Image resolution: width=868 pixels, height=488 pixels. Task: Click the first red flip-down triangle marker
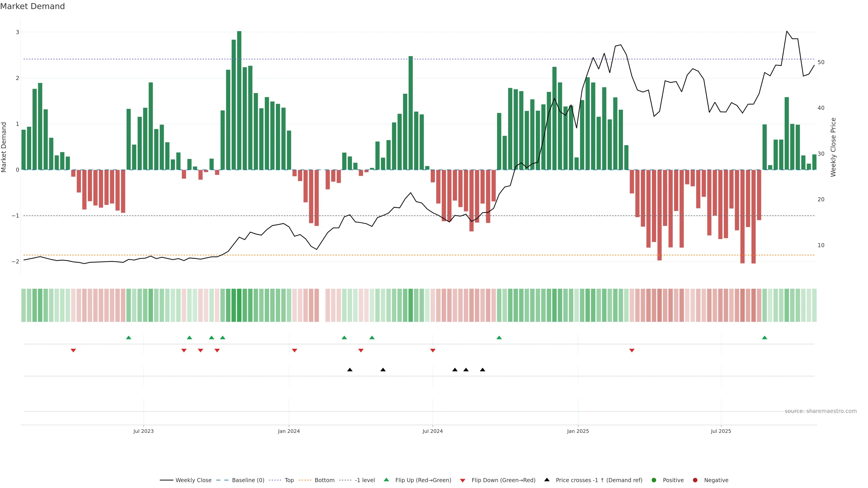coord(73,351)
